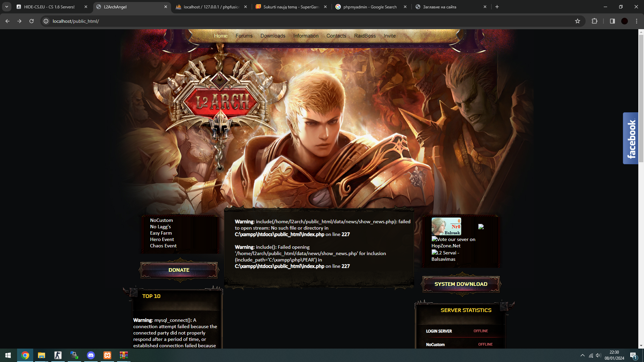This screenshot has width=644, height=362.
Task: Select the 'NoCustom' feature list text
Action: tap(161, 220)
